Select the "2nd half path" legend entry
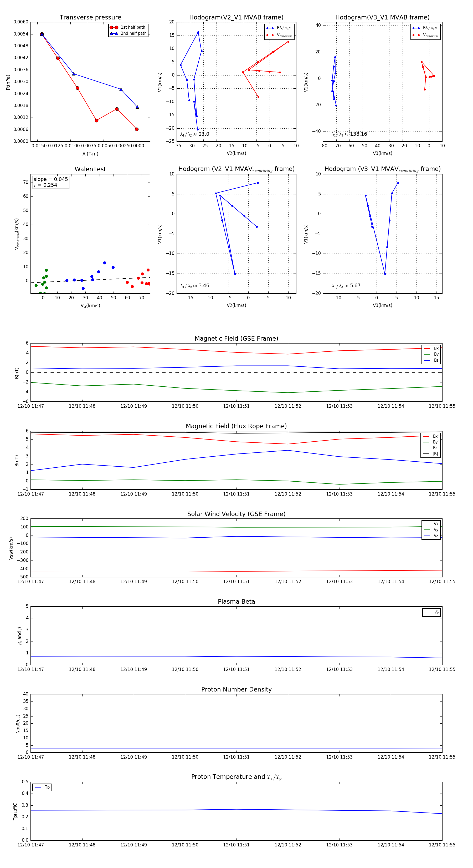Screen dimensions: 473x868 [128, 33]
